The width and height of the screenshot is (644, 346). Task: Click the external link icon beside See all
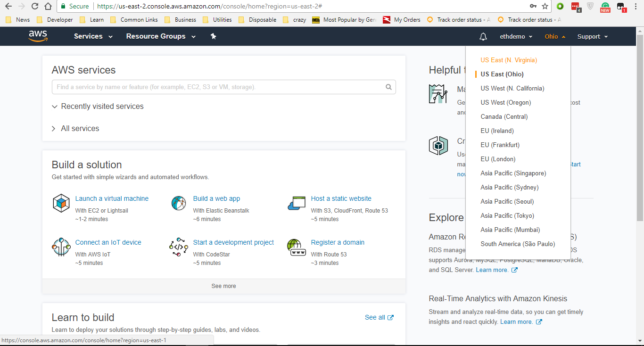(390, 318)
